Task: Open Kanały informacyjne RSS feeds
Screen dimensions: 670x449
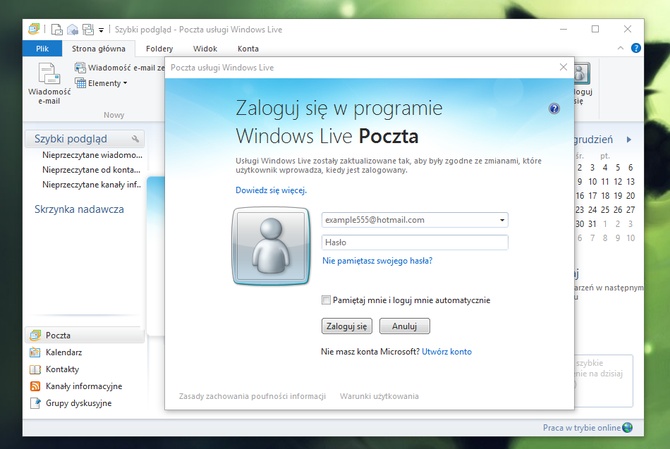Action: [x=83, y=386]
